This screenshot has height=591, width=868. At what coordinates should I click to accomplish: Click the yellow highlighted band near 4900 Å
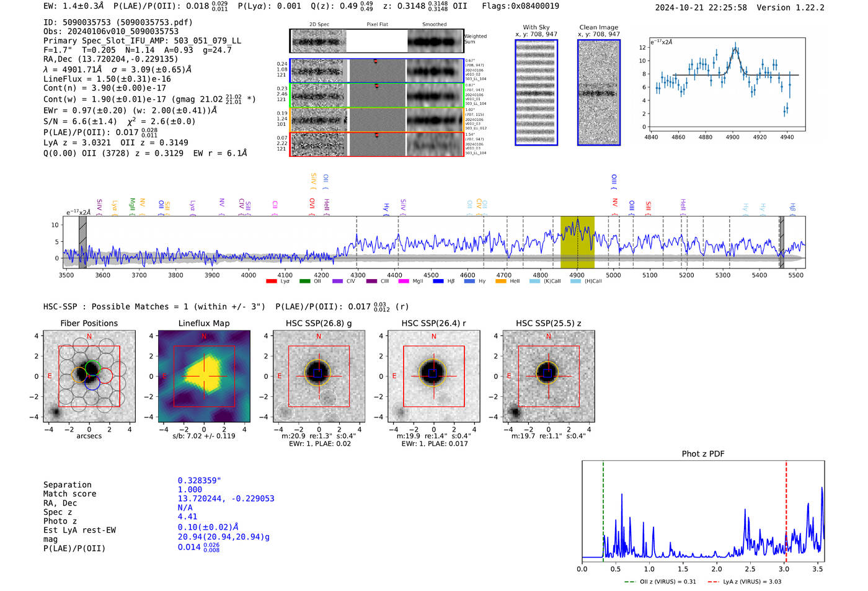pos(577,242)
